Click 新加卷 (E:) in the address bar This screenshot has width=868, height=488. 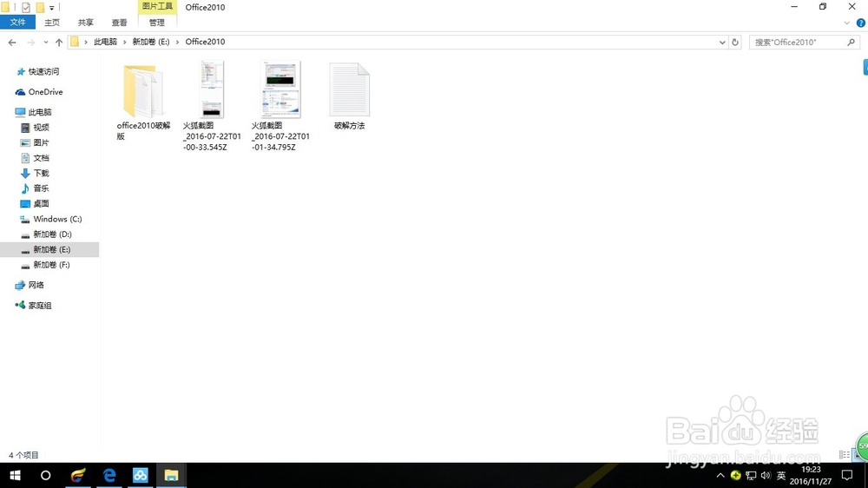(150, 42)
